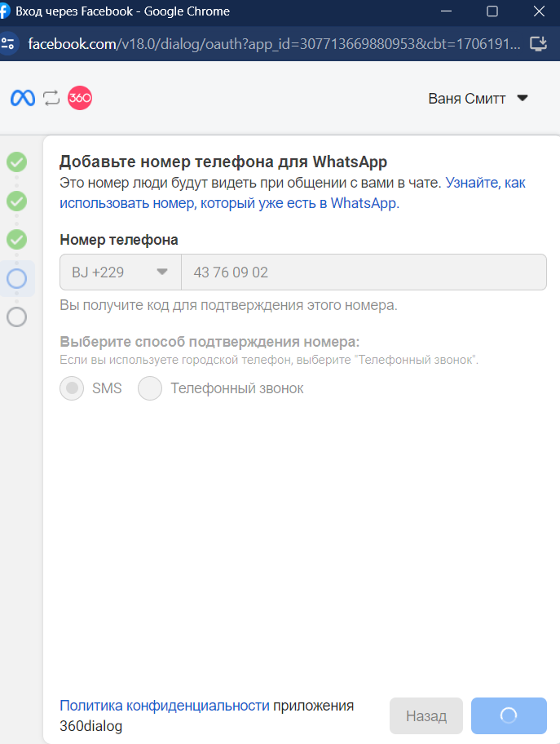Click the sync arrows icon between logos
This screenshot has height=744, width=560.
(51, 98)
